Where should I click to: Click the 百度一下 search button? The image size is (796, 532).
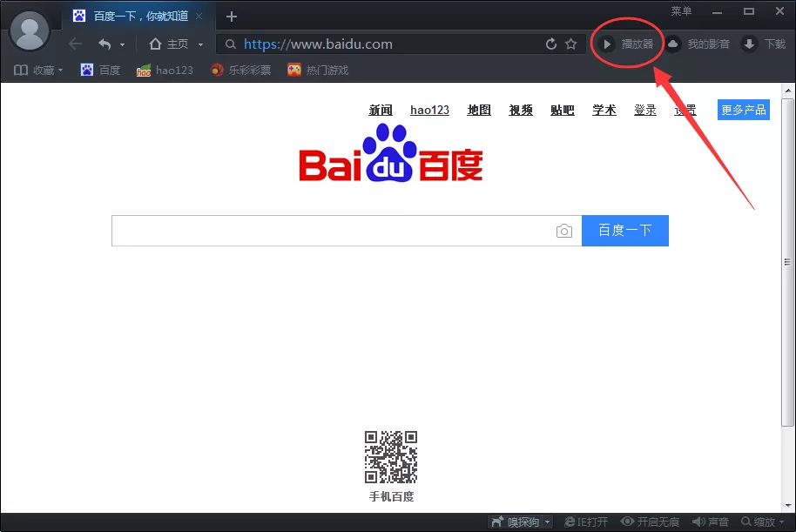point(625,231)
